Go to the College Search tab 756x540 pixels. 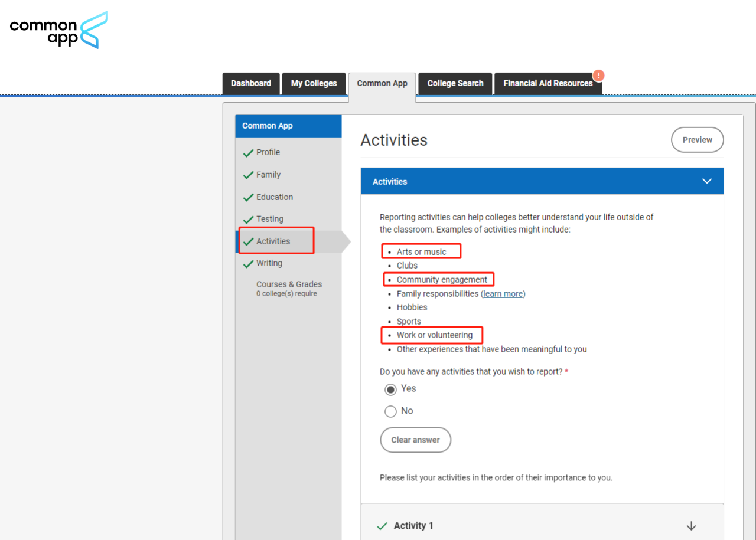click(455, 83)
